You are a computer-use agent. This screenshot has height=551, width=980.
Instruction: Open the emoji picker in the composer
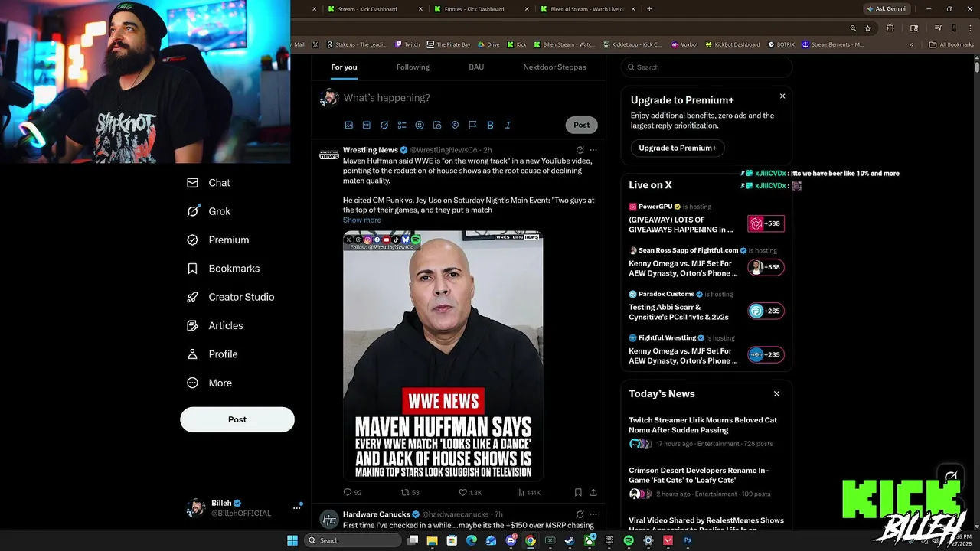click(420, 125)
